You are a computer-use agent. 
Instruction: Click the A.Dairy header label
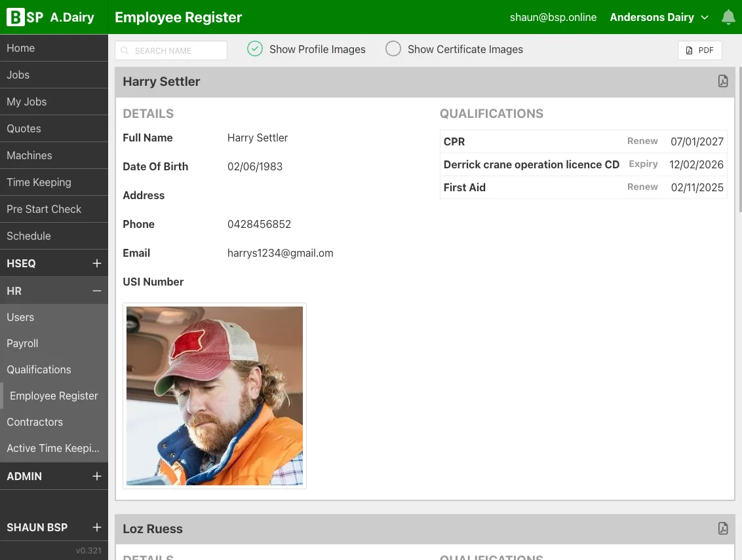[72, 18]
